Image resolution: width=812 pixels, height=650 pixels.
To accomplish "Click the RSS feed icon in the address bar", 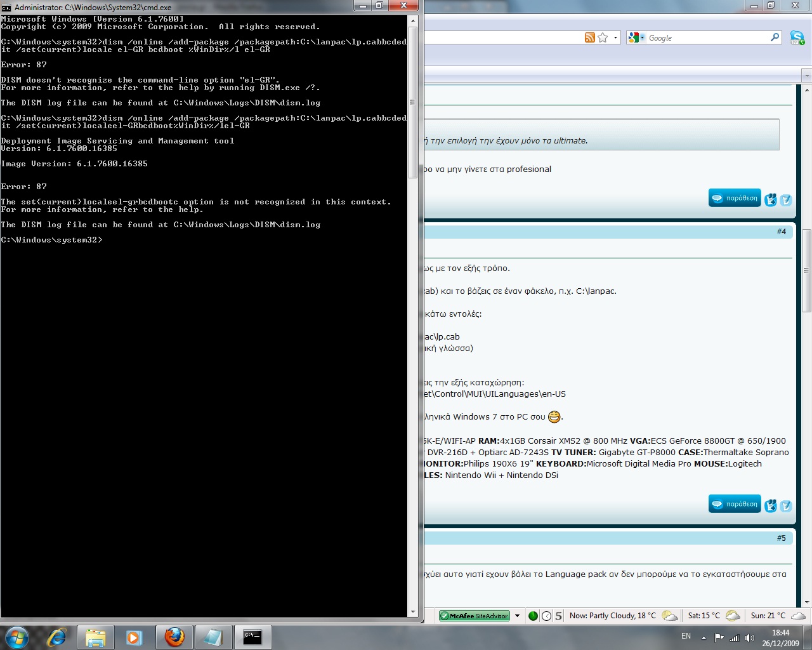I will (x=589, y=38).
